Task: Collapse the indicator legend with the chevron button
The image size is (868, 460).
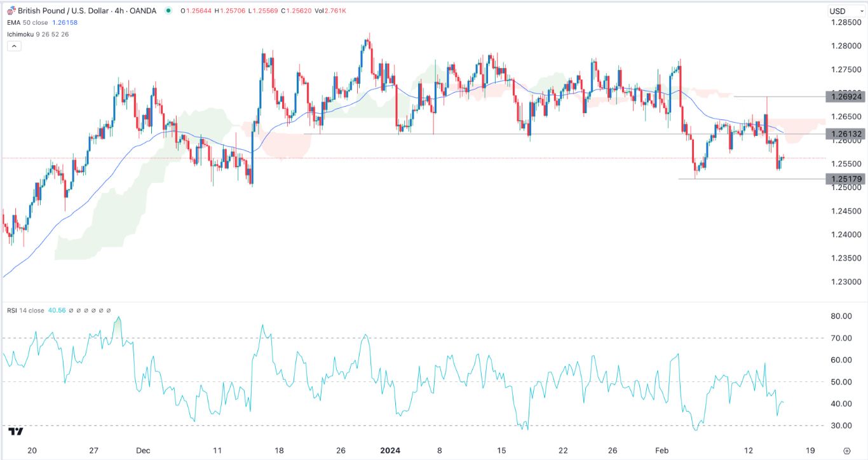Action: [x=13, y=45]
